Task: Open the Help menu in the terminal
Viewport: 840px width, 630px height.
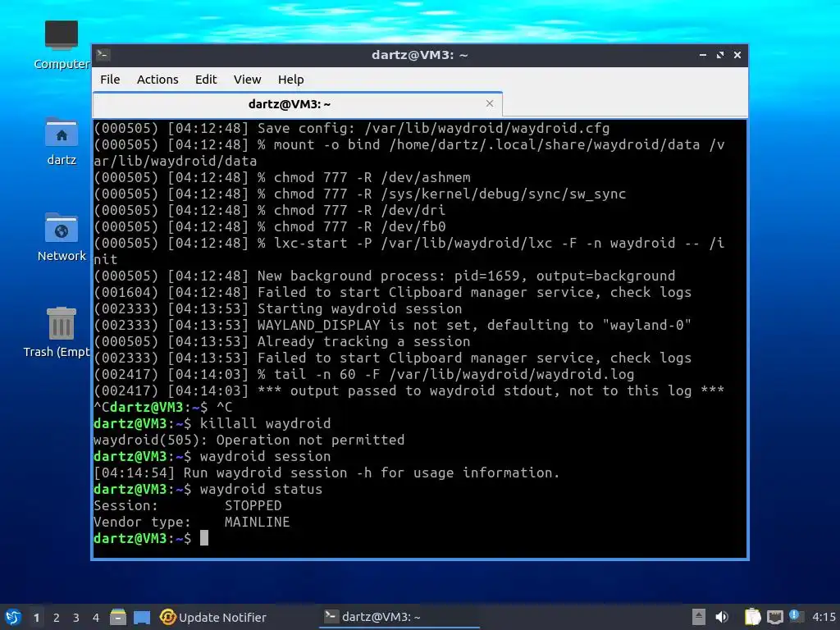Action: click(x=291, y=80)
